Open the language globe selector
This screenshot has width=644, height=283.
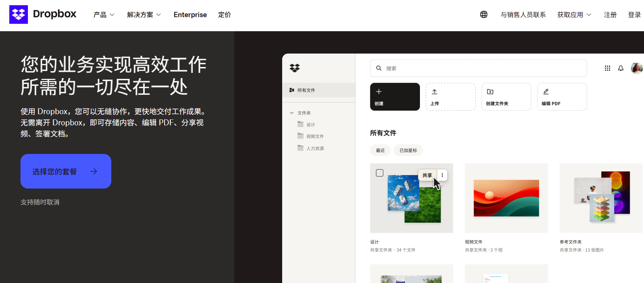pyautogui.click(x=484, y=15)
